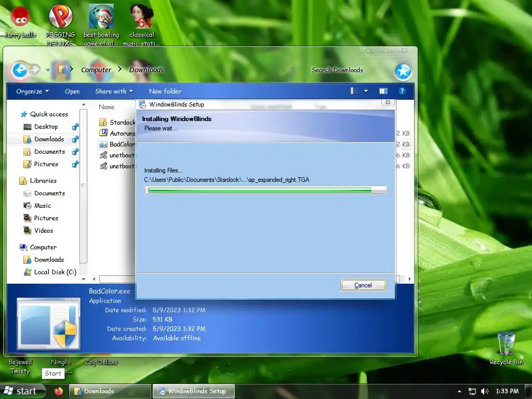Click the pin icon beside Quick access Documents
532x399 pixels.
pyautogui.click(x=75, y=152)
